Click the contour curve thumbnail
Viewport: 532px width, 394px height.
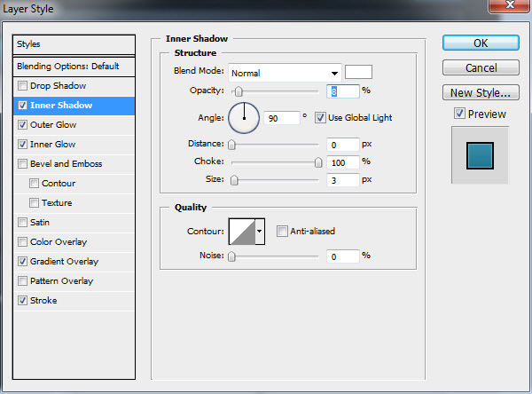pos(242,232)
